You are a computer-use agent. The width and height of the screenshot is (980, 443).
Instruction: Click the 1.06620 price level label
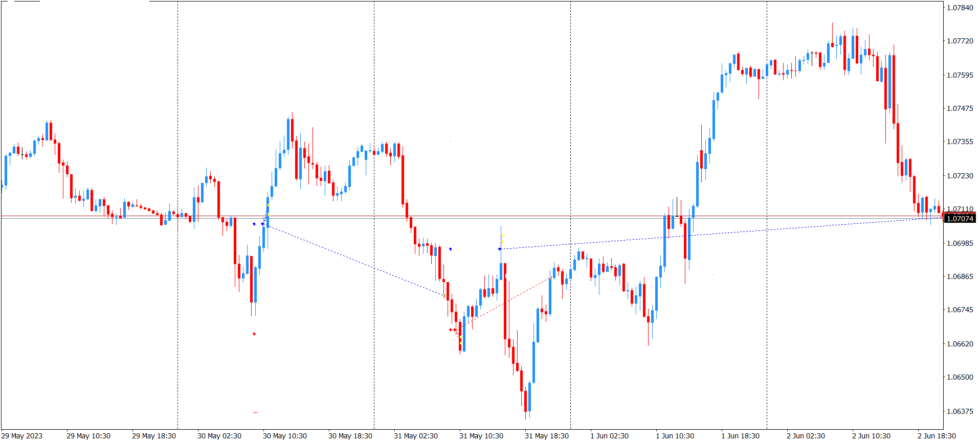[960, 344]
